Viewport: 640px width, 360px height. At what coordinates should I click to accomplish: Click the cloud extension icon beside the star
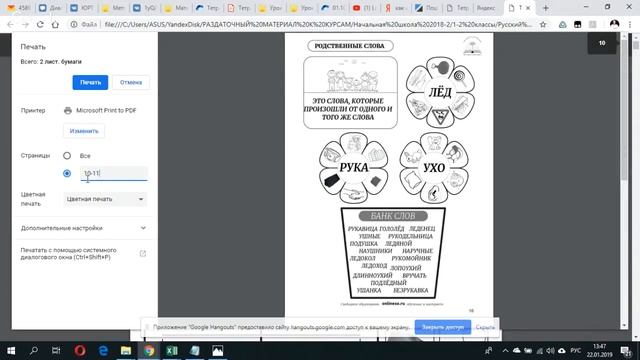[x=562, y=24]
